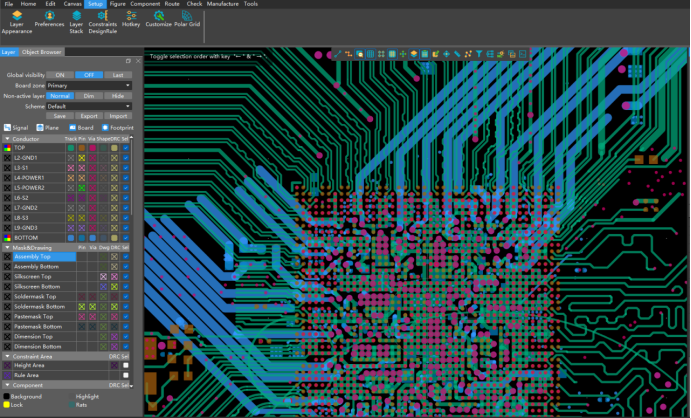Toggle Sel checkbox for L4-POWER1 layer
Screen dimensions: 691x418
tap(126, 178)
